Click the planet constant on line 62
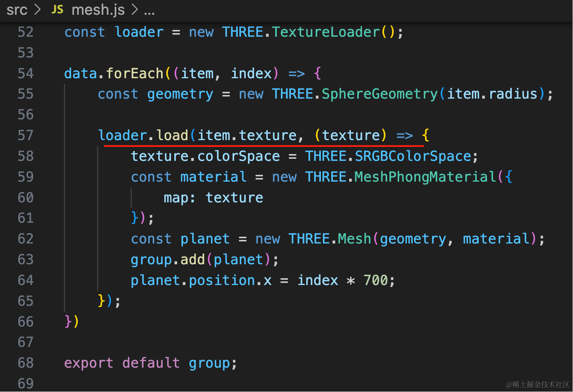Image resolution: width=573 pixels, height=392 pixels. [x=205, y=239]
